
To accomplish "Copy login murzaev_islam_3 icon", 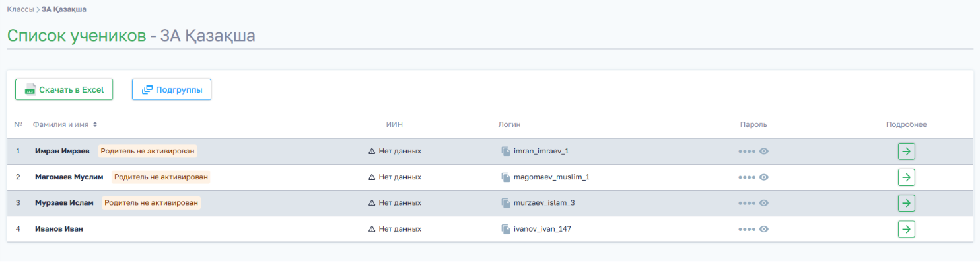I will click(x=506, y=203).
